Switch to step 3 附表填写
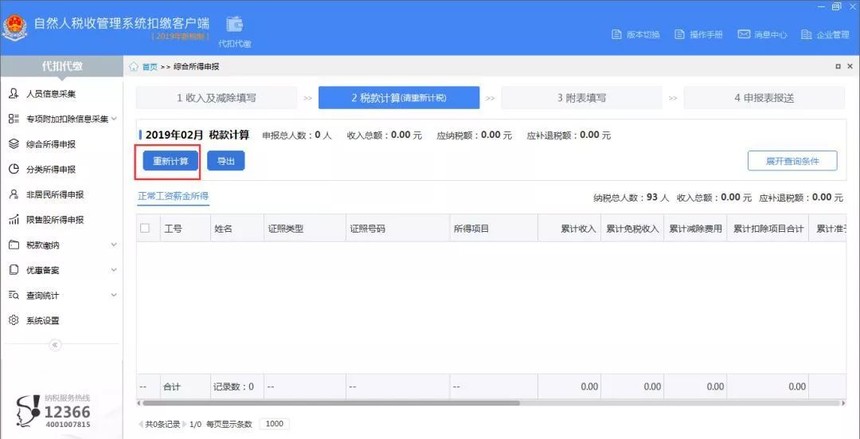Image resolution: width=860 pixels, height=439 pixels. point(582,98)
